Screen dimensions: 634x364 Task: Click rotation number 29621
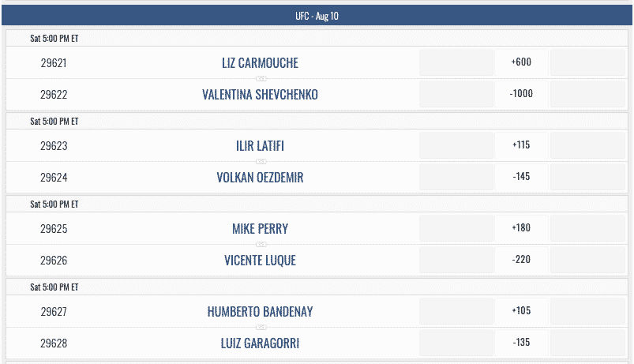tap(54, 63)
